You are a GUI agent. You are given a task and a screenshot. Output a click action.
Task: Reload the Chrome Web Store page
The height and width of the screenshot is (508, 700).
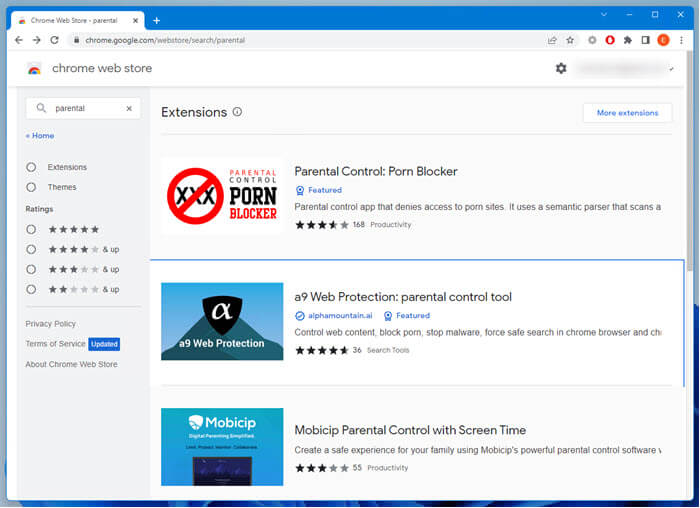coord(54,40)
